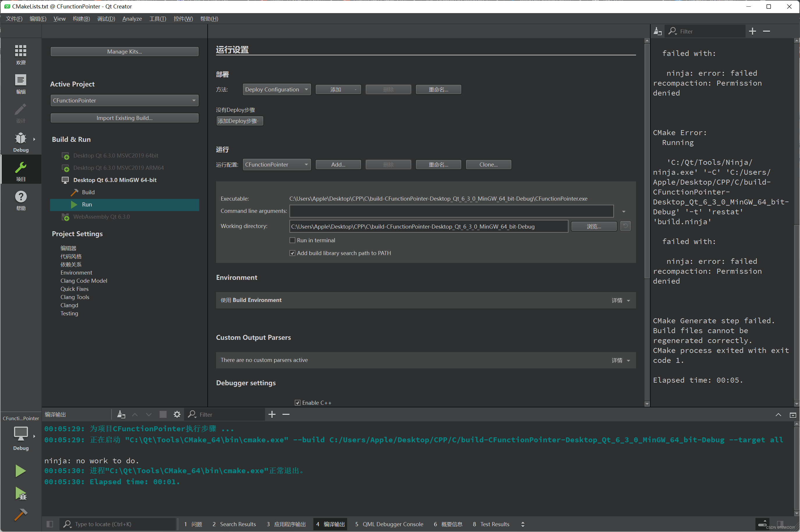This screenshot has width=800, height=532.
Task: Enable Run in terminal checkbox
Action: point(292,240)
